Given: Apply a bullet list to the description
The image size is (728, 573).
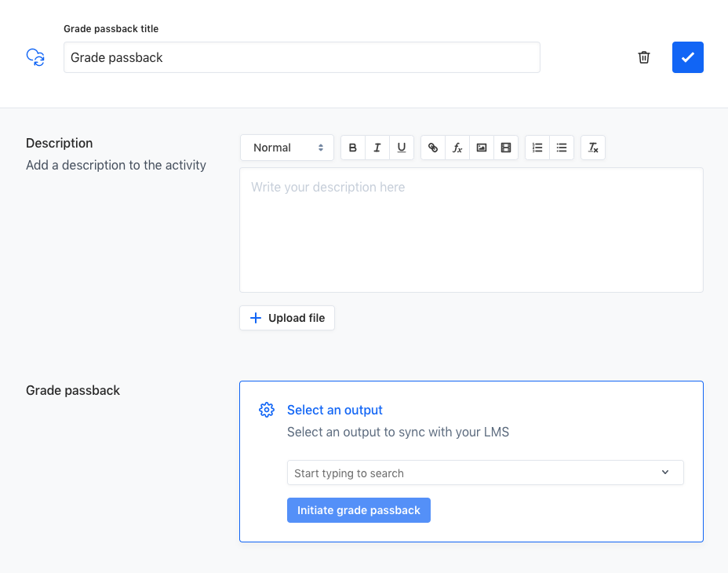Looking at the screenshot, I should click(561, 147).
